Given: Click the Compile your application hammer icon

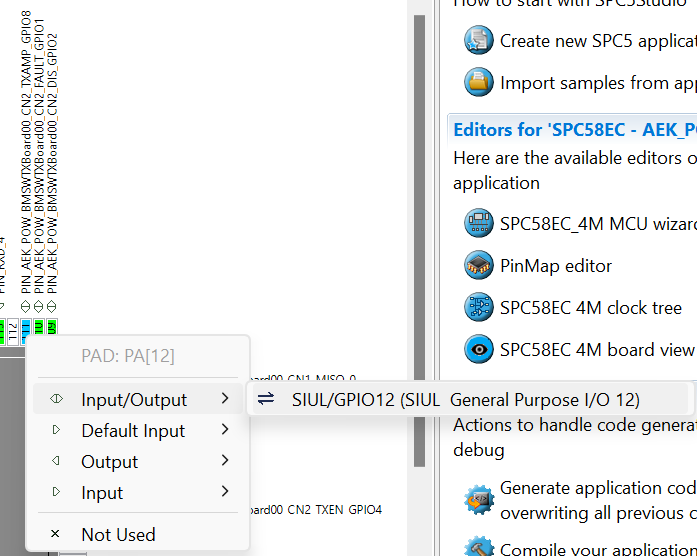Looking at the screenshot, I should pos(478,547).
